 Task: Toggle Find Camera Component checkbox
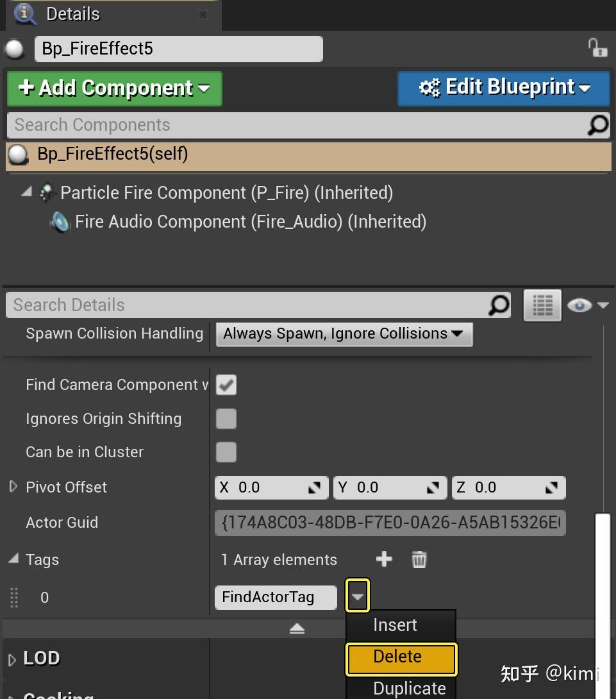(226, 385)
